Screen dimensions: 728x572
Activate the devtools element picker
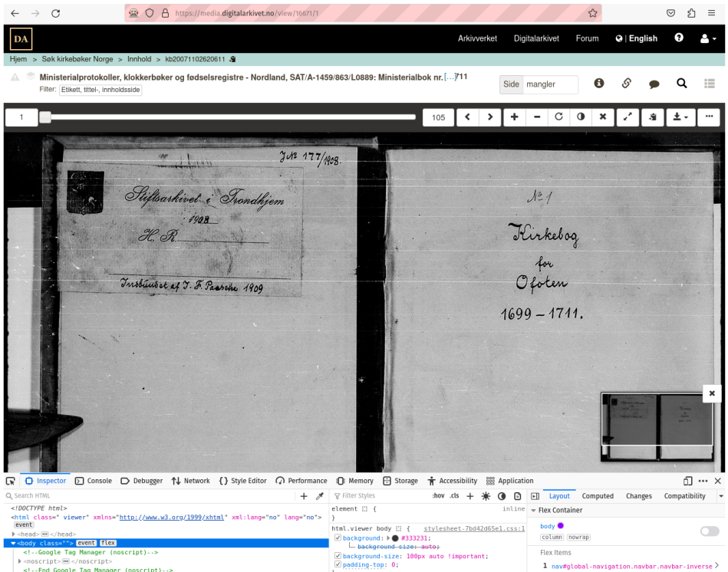(x=11, y=481)
